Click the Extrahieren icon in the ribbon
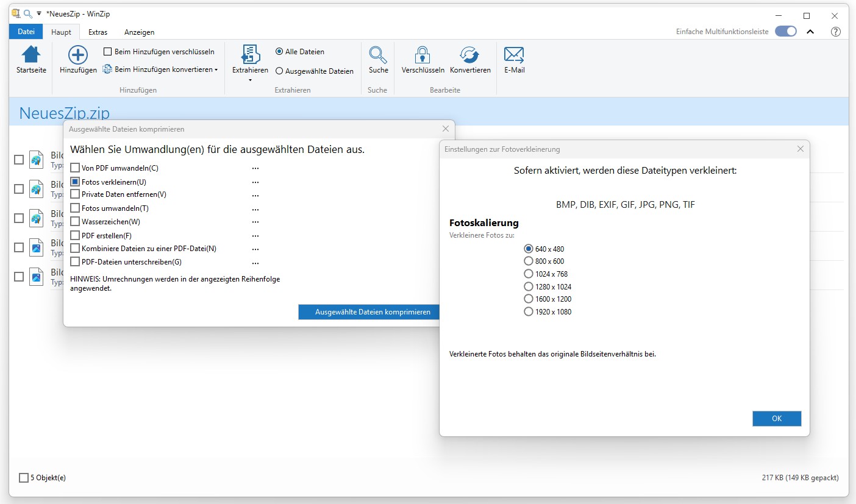The image size is (856, 504). [250, 54]
